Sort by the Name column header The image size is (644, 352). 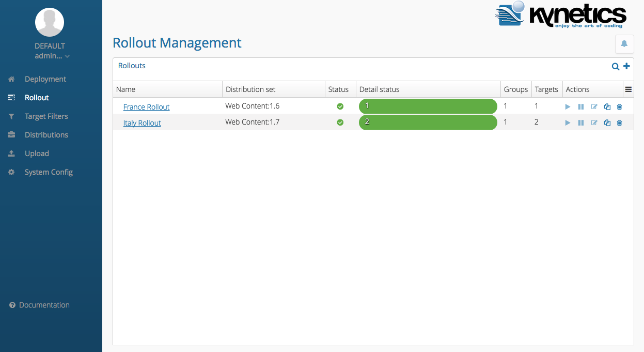(x=167, y=89)
